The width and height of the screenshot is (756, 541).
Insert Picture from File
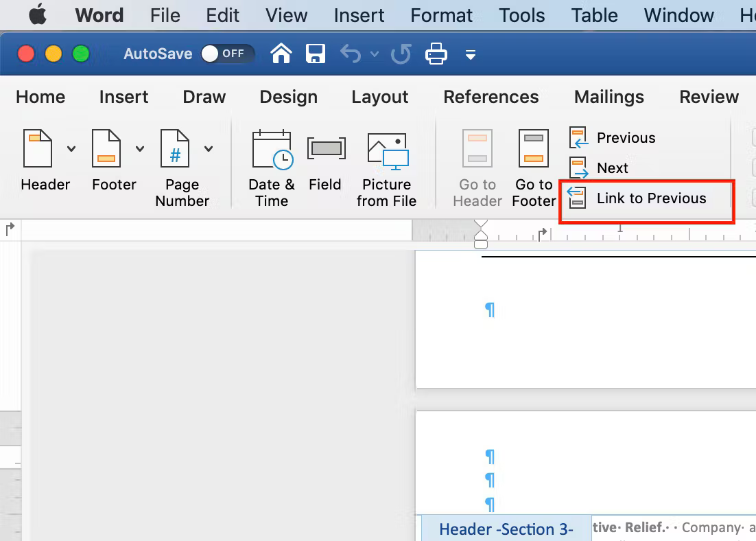(x=387, y=168)
